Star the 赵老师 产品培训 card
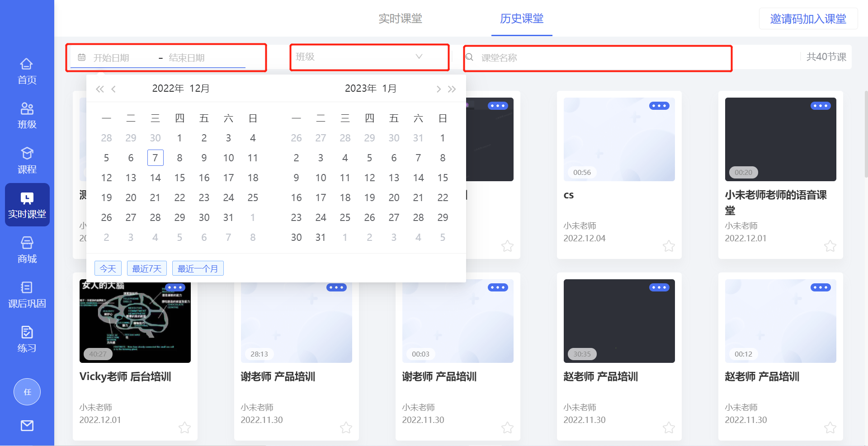This screenshot has height=446, width=868. [x=669, y=427]
